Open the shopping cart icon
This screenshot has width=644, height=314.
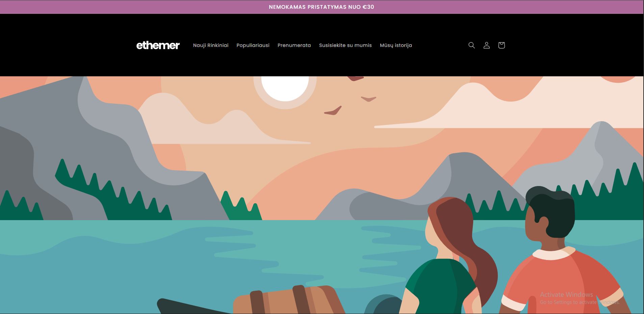coord(501,45)
